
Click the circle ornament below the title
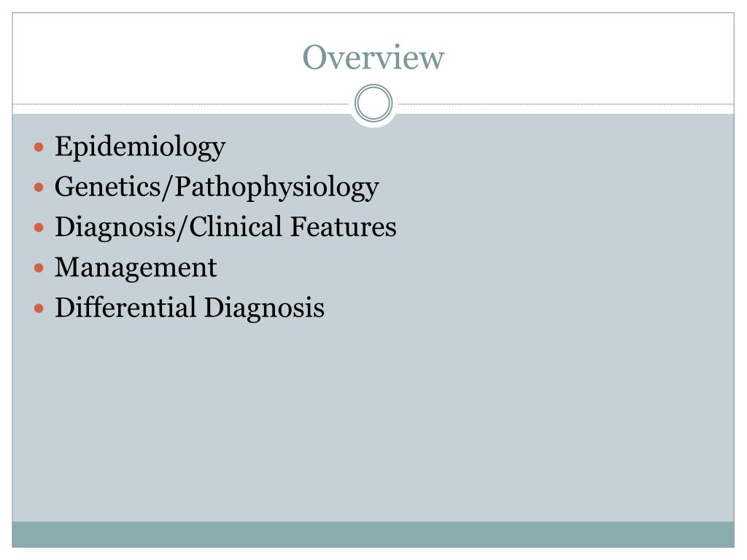tap(373, 104)
